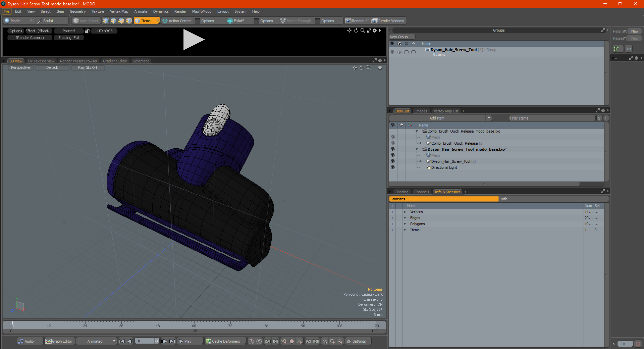
Task: Click Sculpt mode button
Action: point(52,21)
